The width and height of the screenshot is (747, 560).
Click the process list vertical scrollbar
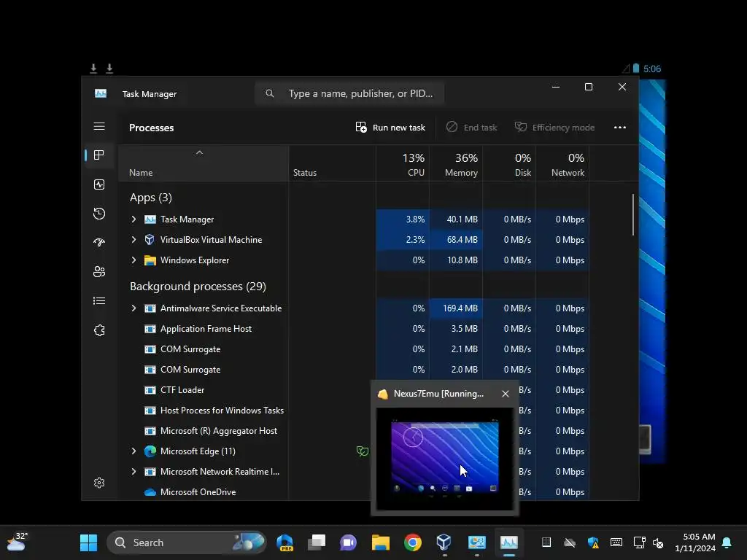pyautogui.click(x=633, y=214)
